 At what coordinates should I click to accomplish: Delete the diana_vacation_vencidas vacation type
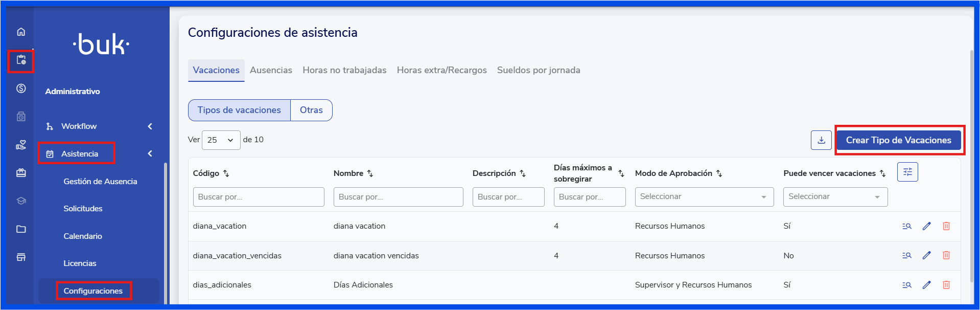(946, 255)
